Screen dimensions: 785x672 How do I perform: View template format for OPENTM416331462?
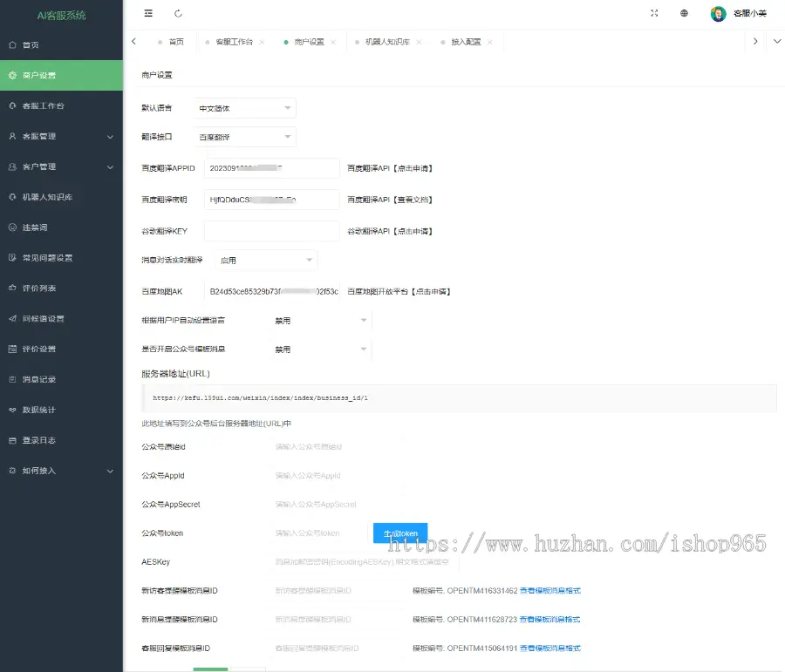point(550,591)
